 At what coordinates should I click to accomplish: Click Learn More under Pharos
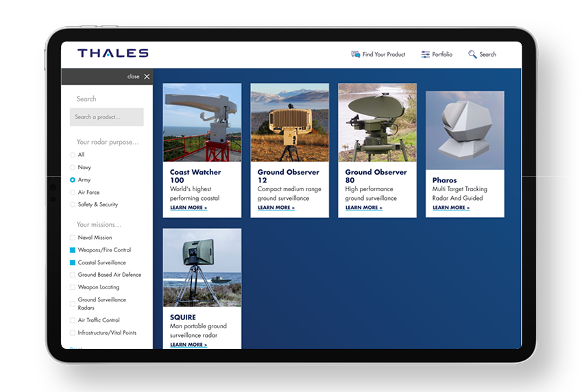click(x=451, y=208)
